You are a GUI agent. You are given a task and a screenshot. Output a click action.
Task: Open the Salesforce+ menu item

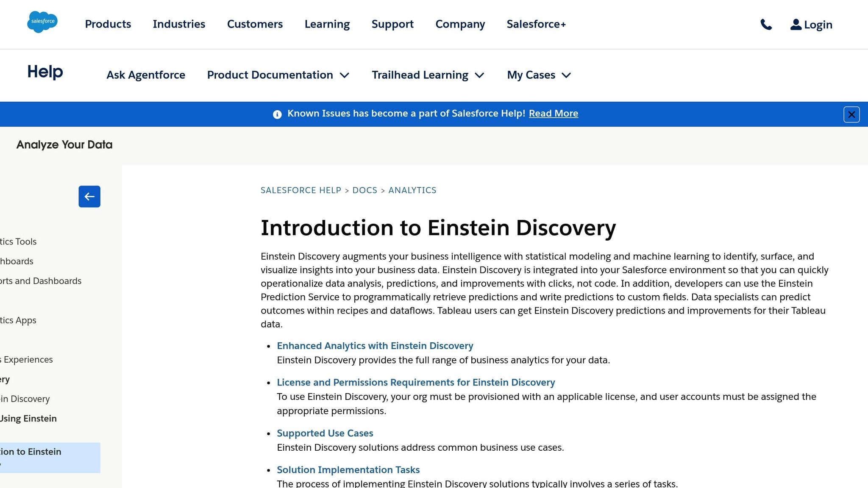[x=536, y=24]
